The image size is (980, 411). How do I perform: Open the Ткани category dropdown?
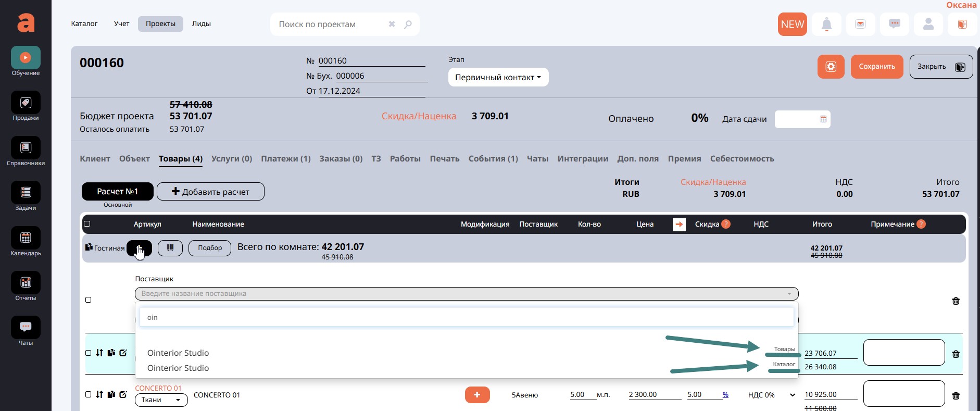tap(161, 400)
